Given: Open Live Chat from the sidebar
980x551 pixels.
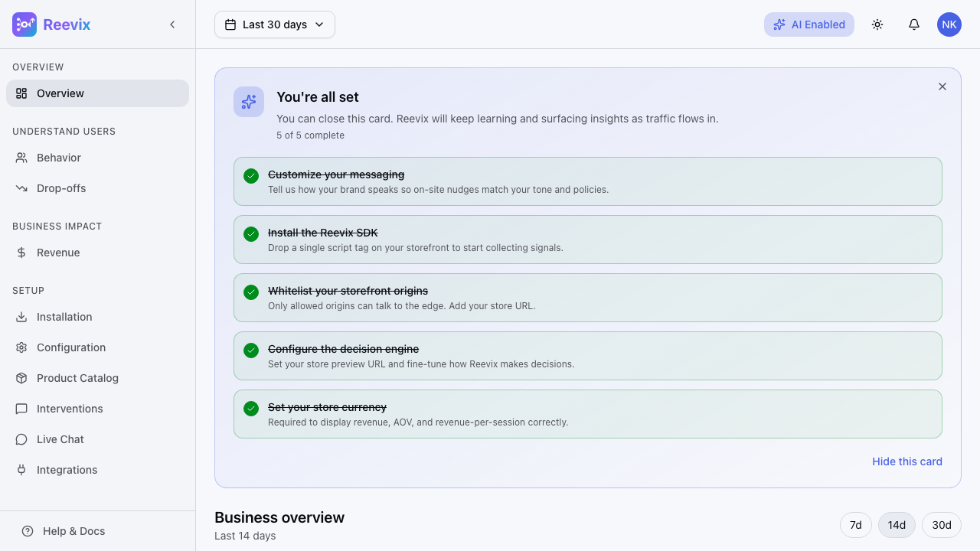Looking at the screenshot, I should (x=60, y=439).
